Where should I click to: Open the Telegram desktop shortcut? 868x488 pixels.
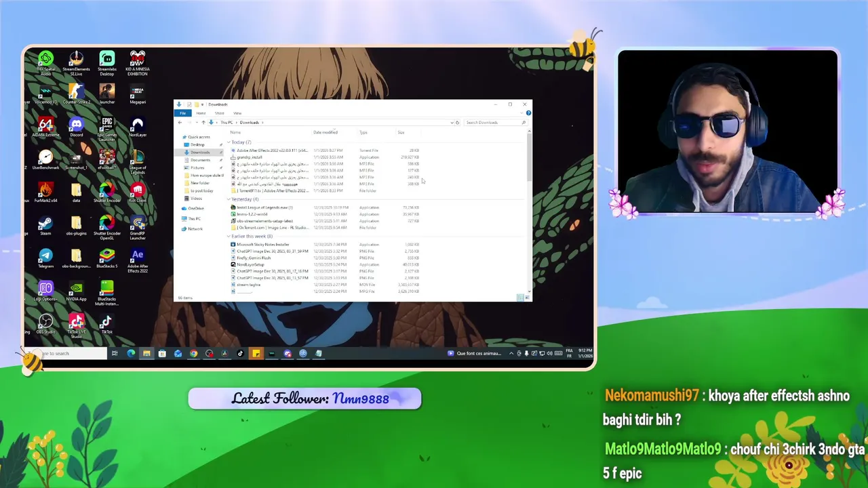45,258
